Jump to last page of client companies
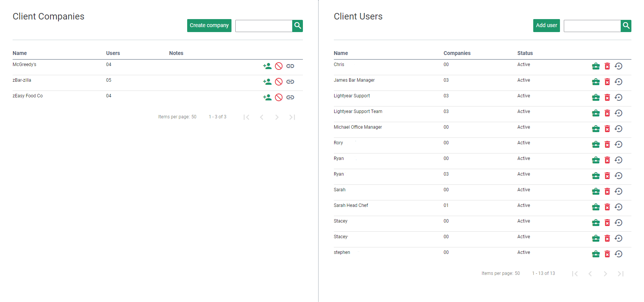The width and height of the screenshot is (644, 302). pyautogui.click(x=292, y=117)
